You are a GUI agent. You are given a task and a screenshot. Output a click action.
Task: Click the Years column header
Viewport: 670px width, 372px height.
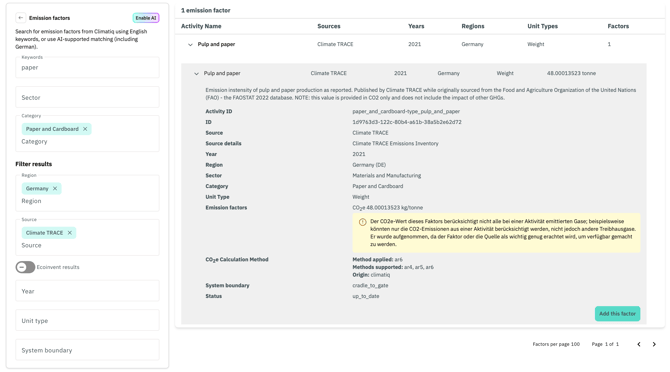(416, 26)
